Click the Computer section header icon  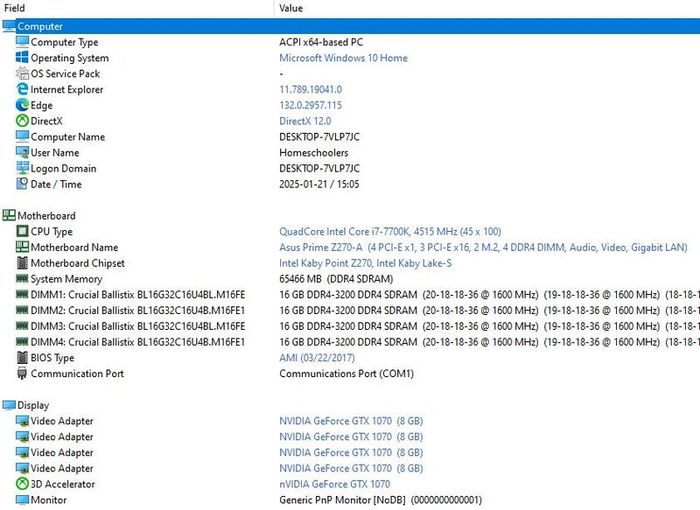coord(9,26)
